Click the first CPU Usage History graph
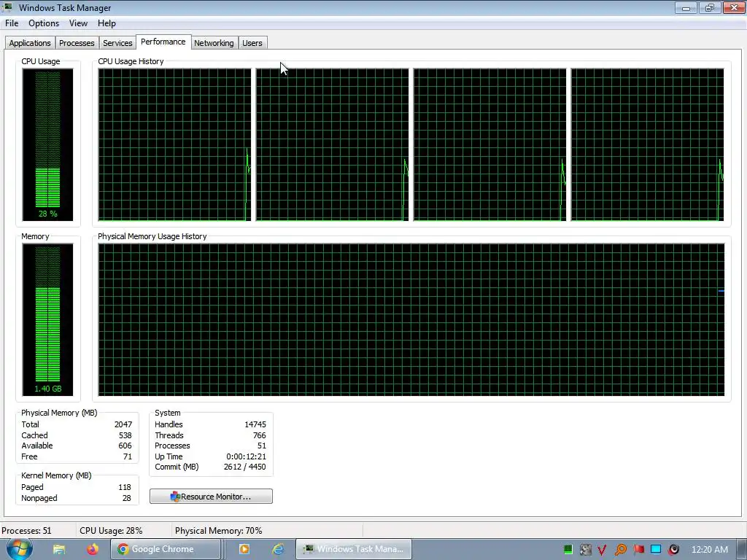 (x=174, y=144)
